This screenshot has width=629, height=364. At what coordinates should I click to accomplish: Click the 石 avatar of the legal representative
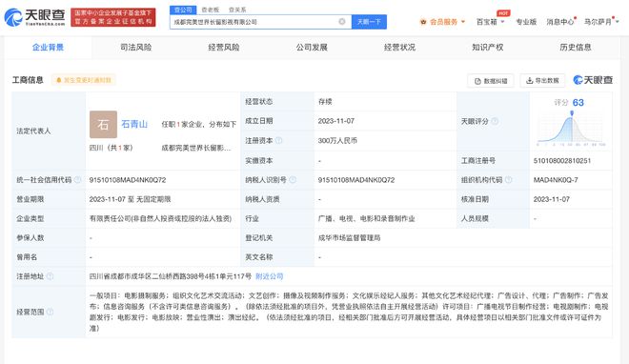[103, 124]
